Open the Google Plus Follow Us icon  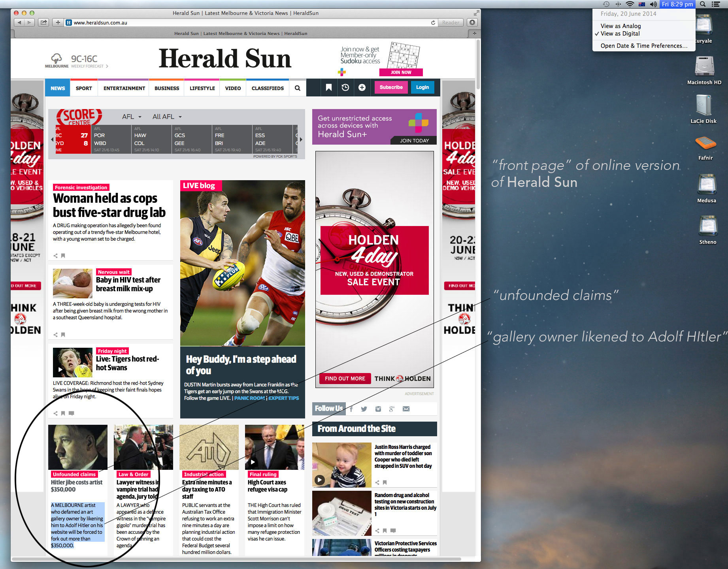pyautogui.click(x=392, y=409)
